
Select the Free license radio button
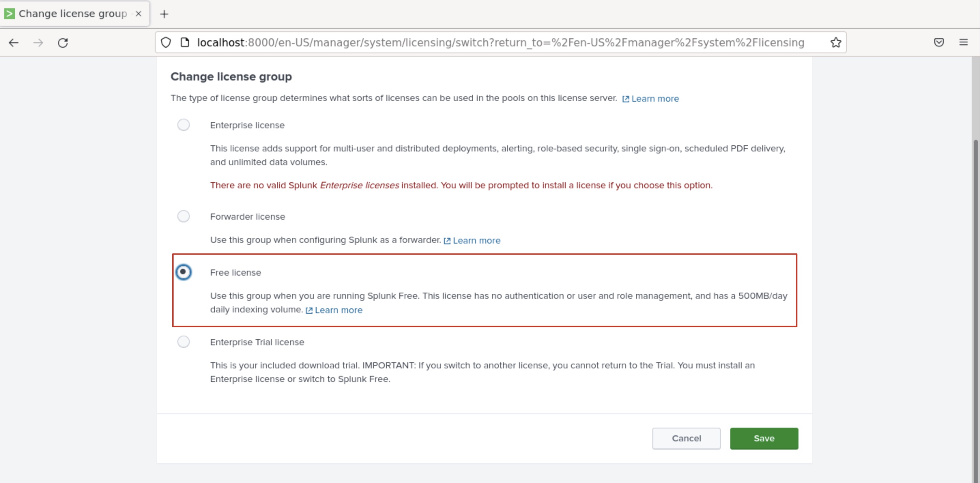[183, 272]
